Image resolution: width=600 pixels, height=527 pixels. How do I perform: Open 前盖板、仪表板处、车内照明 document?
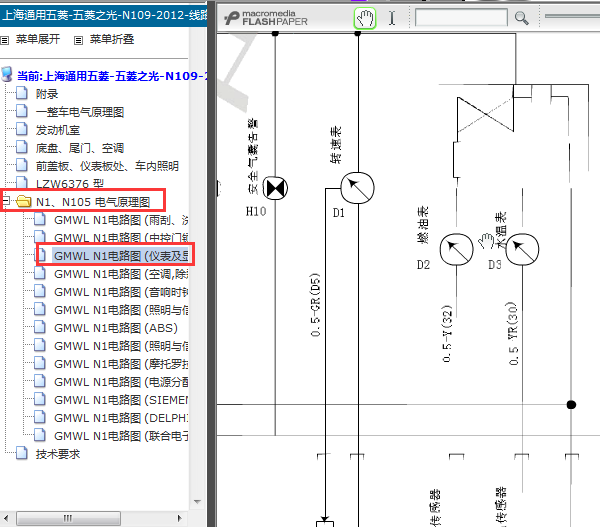pyautogui.click(x=107, y=166)
